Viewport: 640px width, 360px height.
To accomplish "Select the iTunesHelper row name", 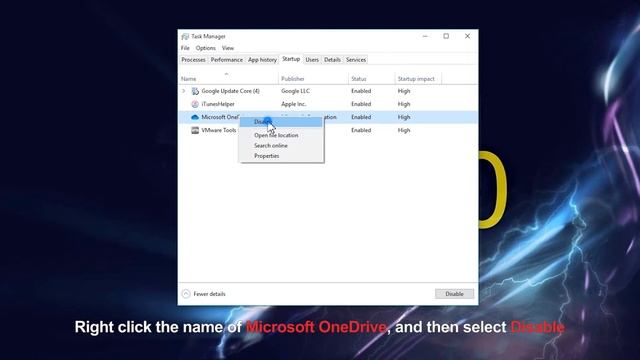I will point(218,104).
